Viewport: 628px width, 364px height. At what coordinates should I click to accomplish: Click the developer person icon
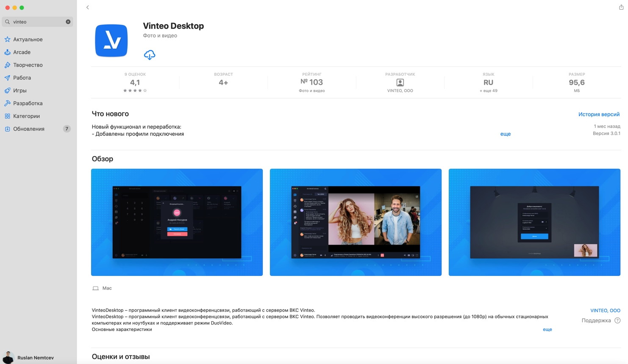(400, 83)
